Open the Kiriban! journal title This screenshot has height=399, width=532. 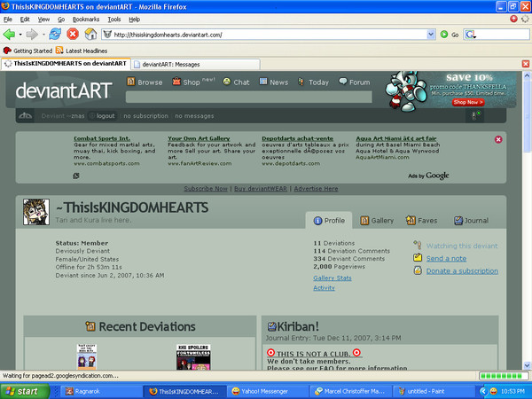point(298,326)
